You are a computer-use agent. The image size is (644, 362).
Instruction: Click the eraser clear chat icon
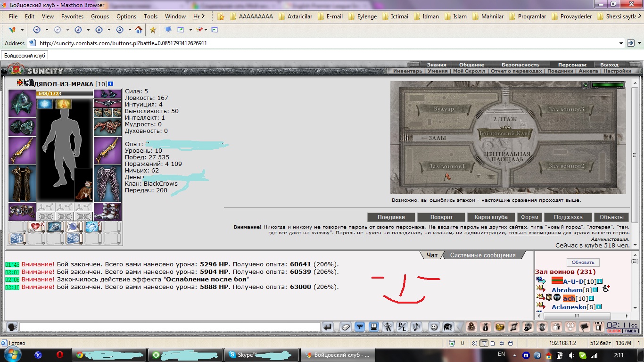tap(346, 327)
